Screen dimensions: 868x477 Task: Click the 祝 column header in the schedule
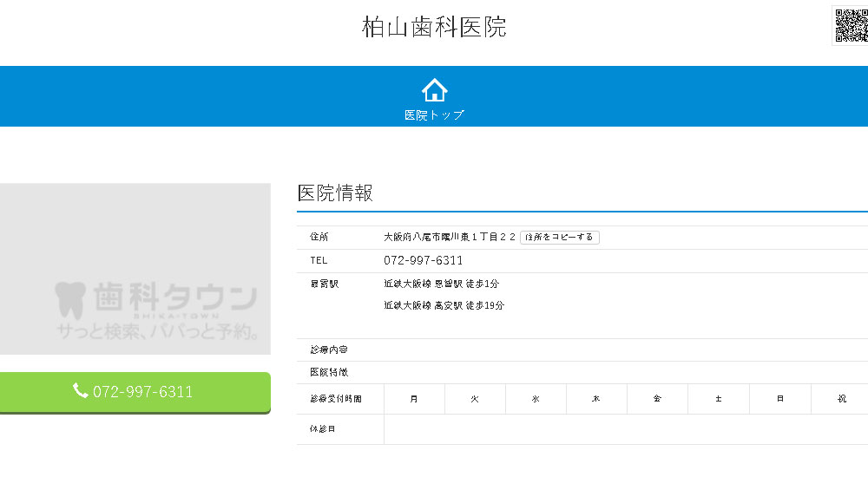pos(840,399)
